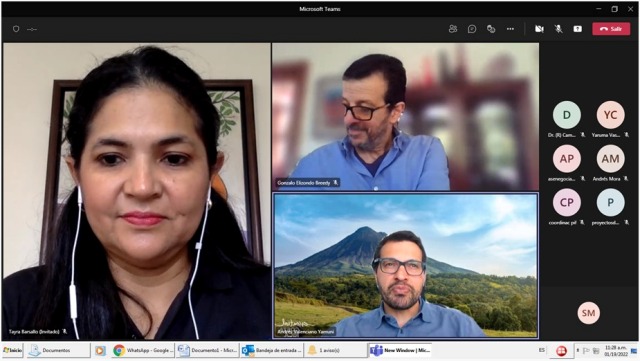
Task: Toggle the muted microphone icon
Action: pyautogui.click(x=558, y=29)
